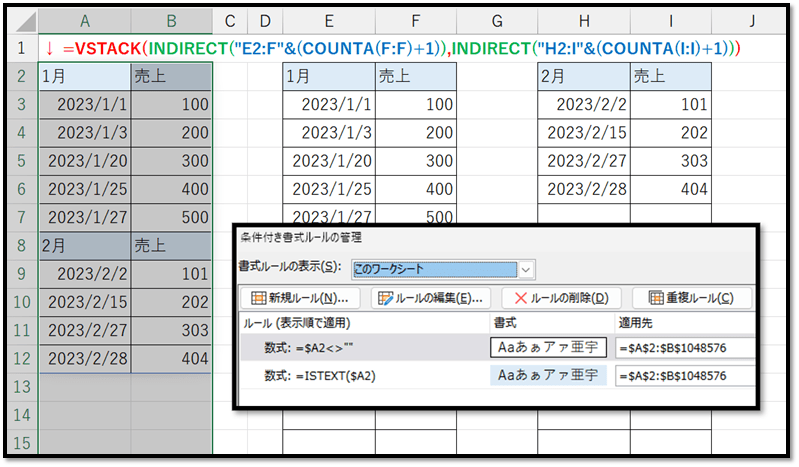This screenshot has width=799, height=467.
Task: Click cell A2 containing 1月
Action: click(x=85, y=77)
